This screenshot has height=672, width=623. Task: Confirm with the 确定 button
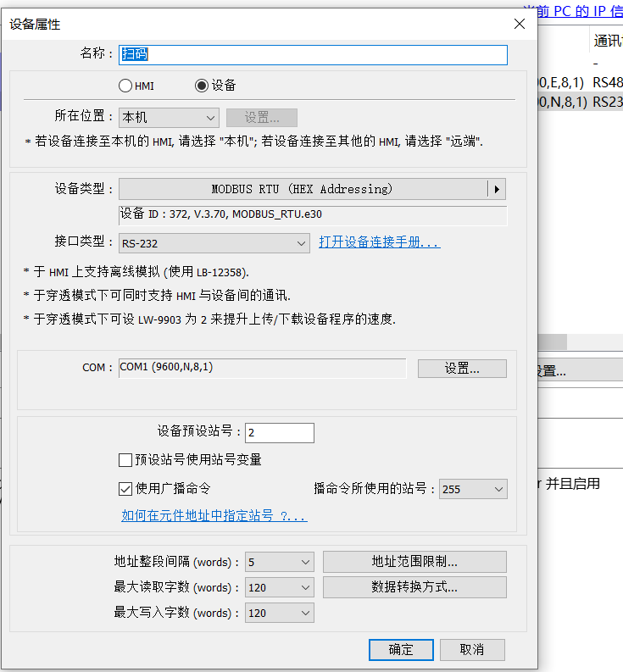coord(401,650)
